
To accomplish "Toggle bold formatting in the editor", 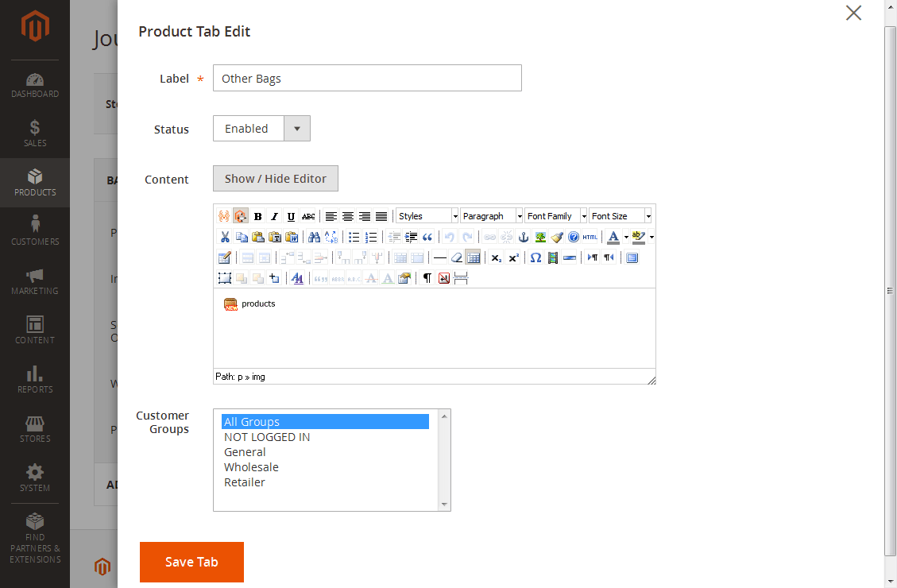I will [257, 216].
